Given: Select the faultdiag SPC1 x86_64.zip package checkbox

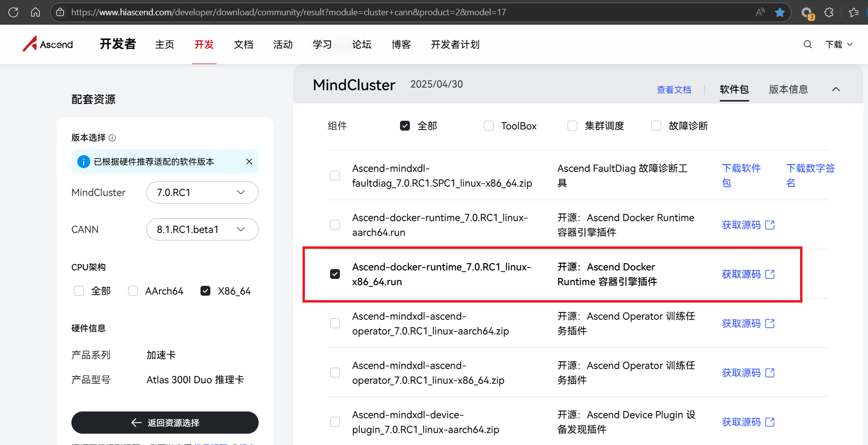Looking at the screenshot, I should click(335, 175).
